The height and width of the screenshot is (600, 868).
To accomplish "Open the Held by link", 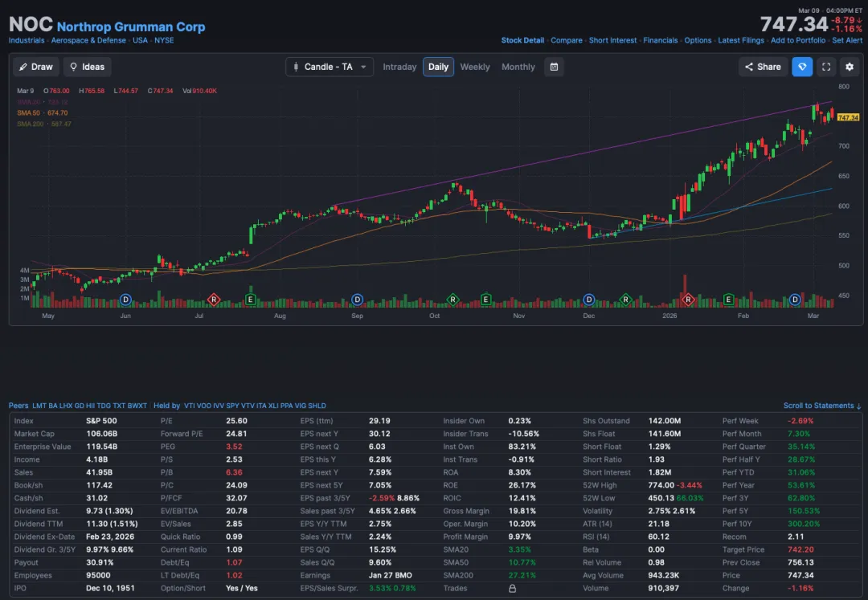I will click(166, 406).
